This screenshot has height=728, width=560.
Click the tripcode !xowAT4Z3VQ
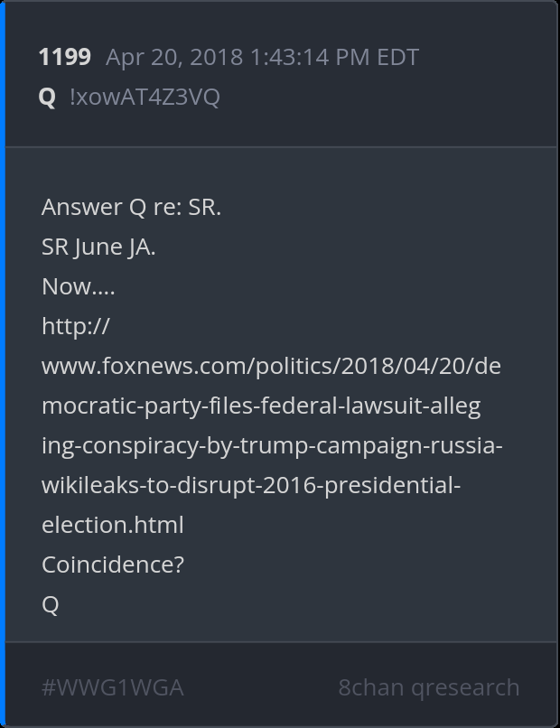(x=145, y=98)
